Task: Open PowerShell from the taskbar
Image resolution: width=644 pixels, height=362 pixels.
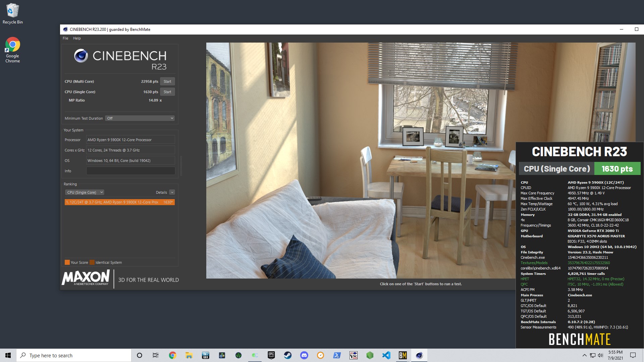Action: click(x=337, y=355)
